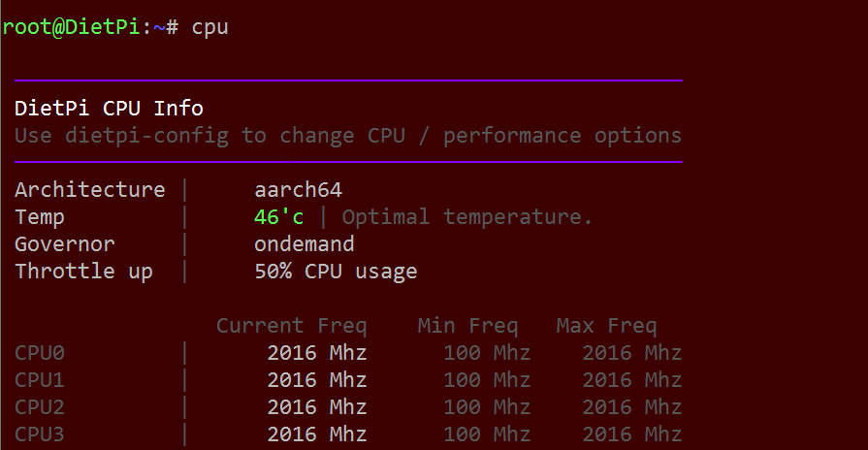Click the Max Freq column header
This screenshot has width=868, height=450.
click(x=606, y=326)
